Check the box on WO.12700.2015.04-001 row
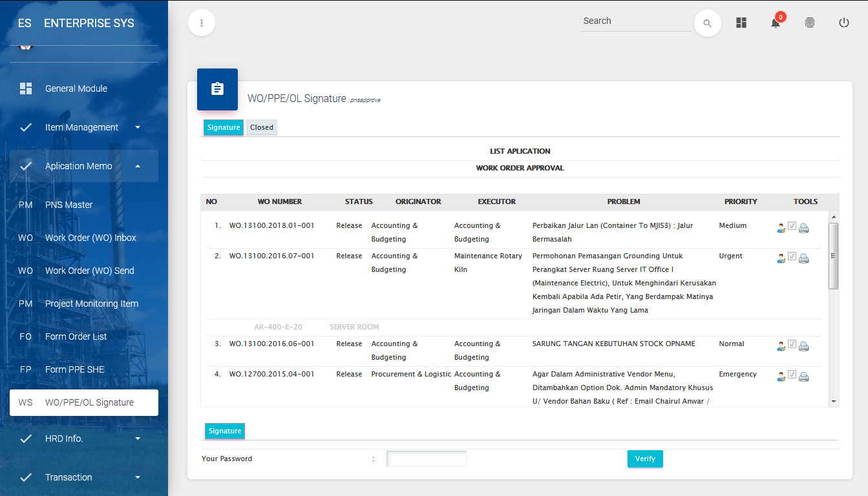The width and height of the screenshot is (868, 496). (792, 375)
